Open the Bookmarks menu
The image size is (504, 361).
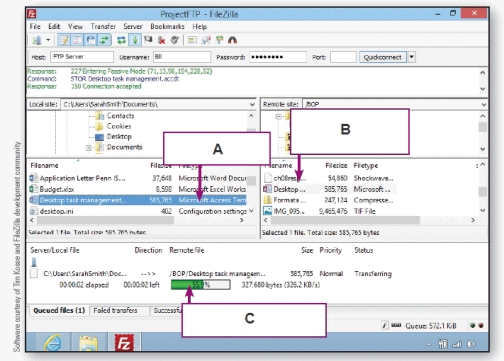(x=167, y=26)
